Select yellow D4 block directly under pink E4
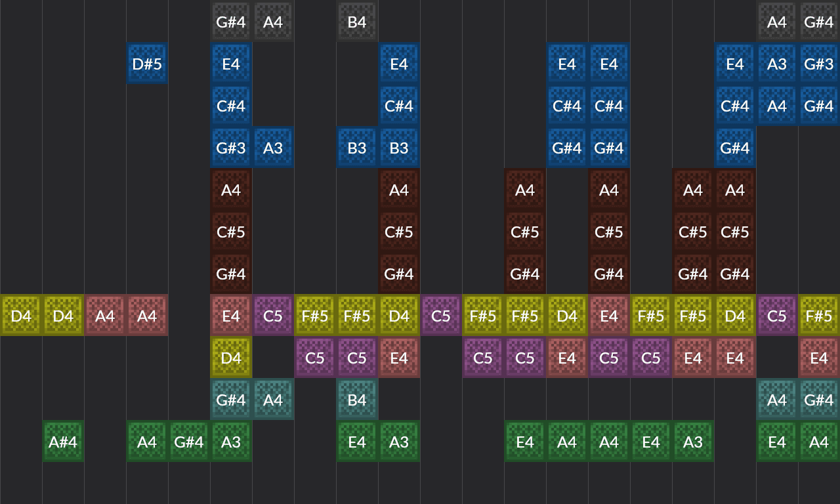 (231, 358)
